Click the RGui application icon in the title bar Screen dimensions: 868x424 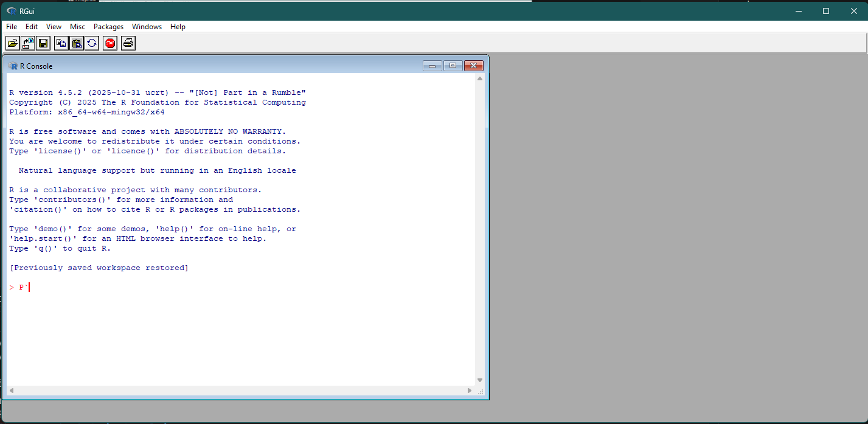(x=12, y=10)
